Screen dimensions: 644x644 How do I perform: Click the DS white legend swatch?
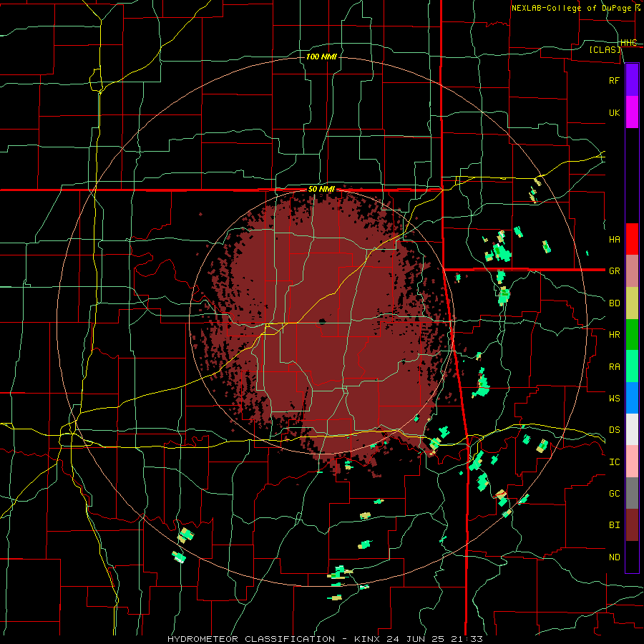pyautogui.click(x=632, y=429)
